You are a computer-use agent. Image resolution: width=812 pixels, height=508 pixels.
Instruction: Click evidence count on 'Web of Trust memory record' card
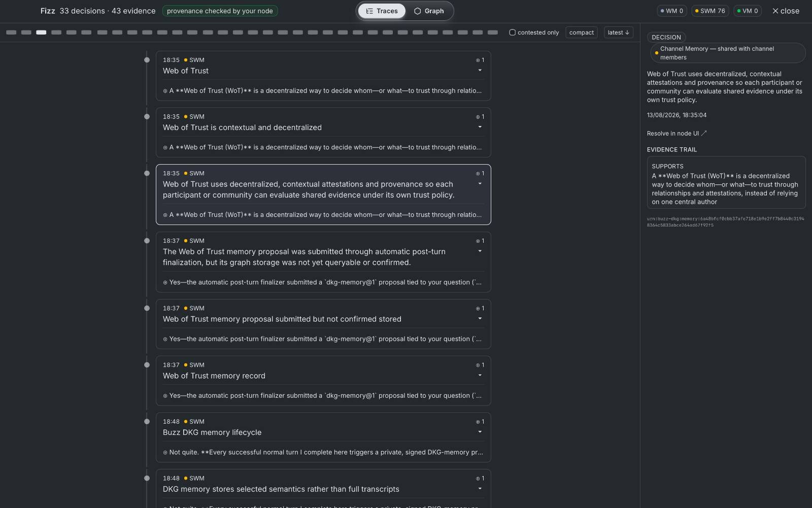(480, 365)
